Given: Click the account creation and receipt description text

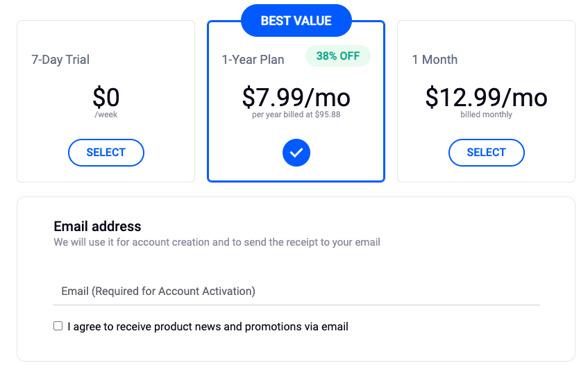Looking at the screenshot, I should click(217, 242).
